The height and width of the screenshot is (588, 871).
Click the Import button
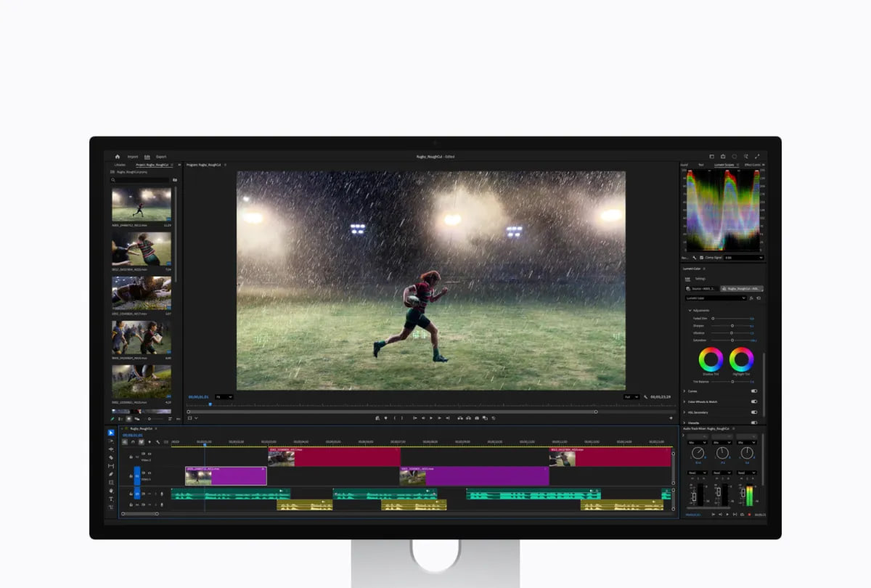tap(133, 156)
